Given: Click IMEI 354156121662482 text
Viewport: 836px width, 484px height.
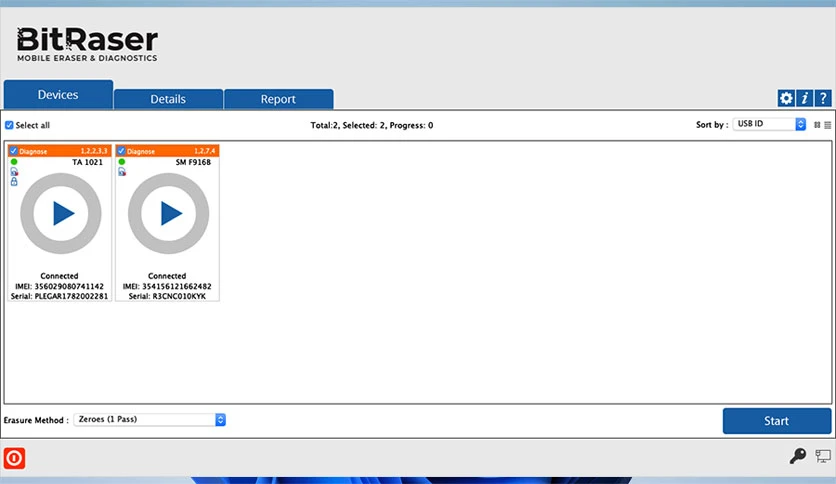Looking at the screenshot, I should (x=167, y=286).
